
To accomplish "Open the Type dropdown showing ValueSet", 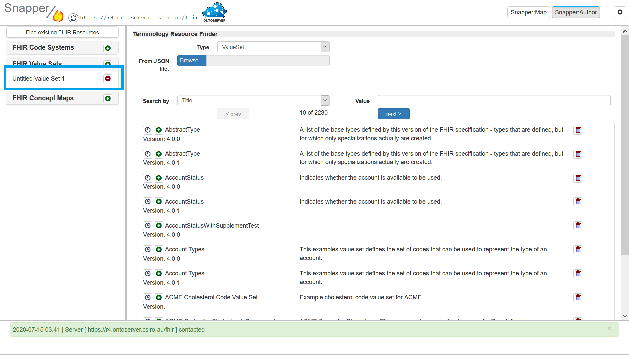I will [x=273, y=47].
